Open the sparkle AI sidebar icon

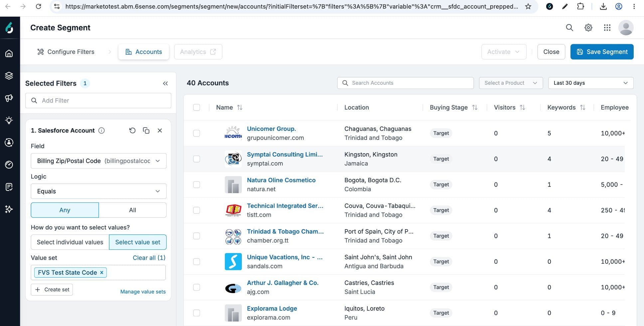[x=9, y=209]
